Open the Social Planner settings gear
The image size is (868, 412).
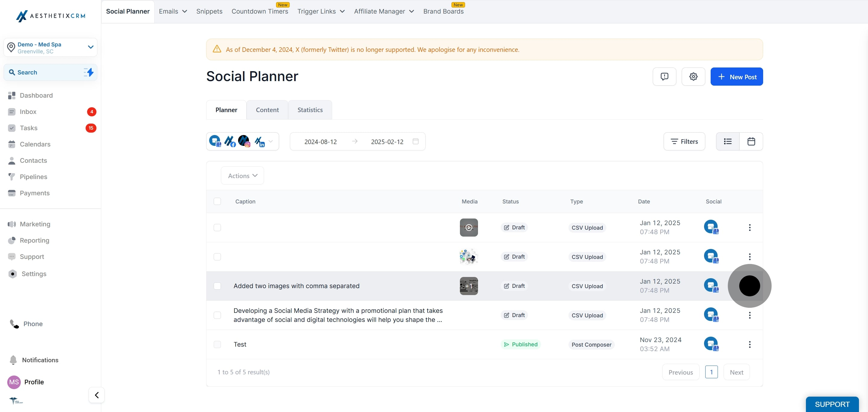[x=693, y=77]
